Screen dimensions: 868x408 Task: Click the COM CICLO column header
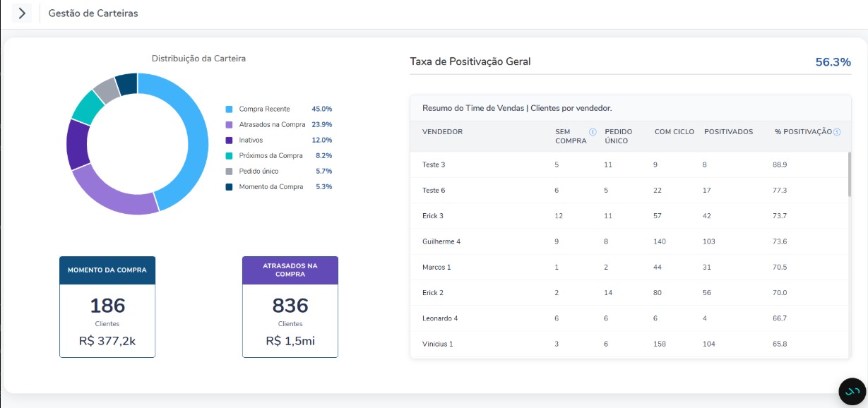click(x=674, y=132)
